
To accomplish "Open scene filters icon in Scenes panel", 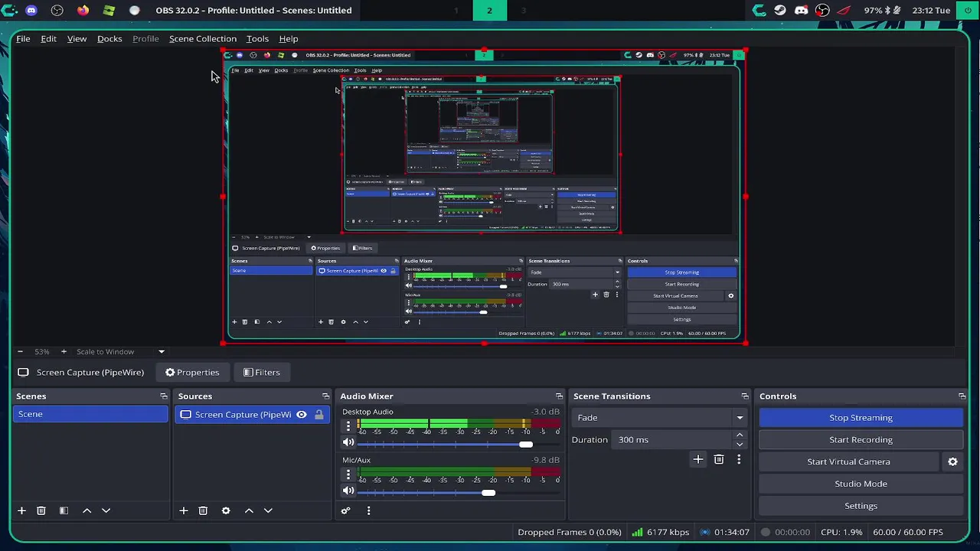I will click(x=64, y=510).
